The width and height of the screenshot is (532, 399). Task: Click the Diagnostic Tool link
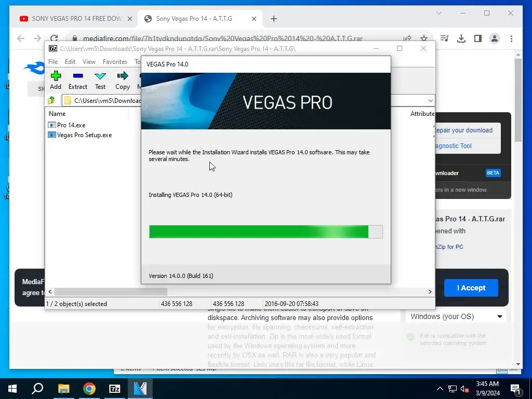[453, 146]
